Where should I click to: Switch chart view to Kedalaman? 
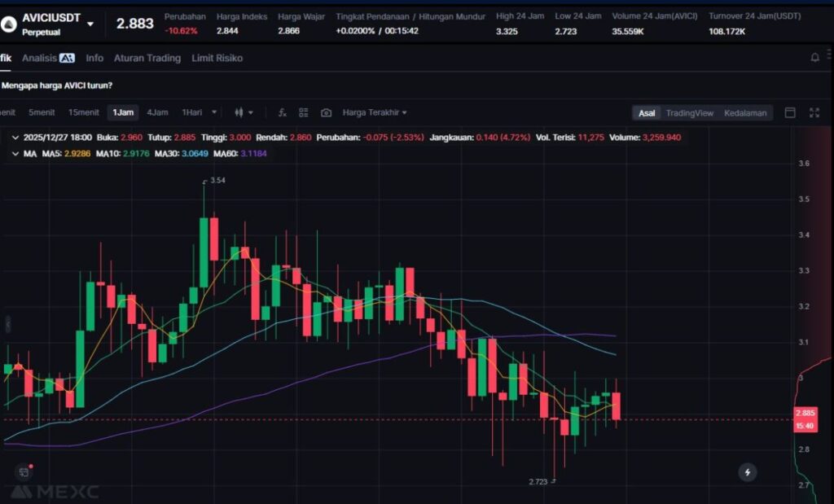[745, 113]
